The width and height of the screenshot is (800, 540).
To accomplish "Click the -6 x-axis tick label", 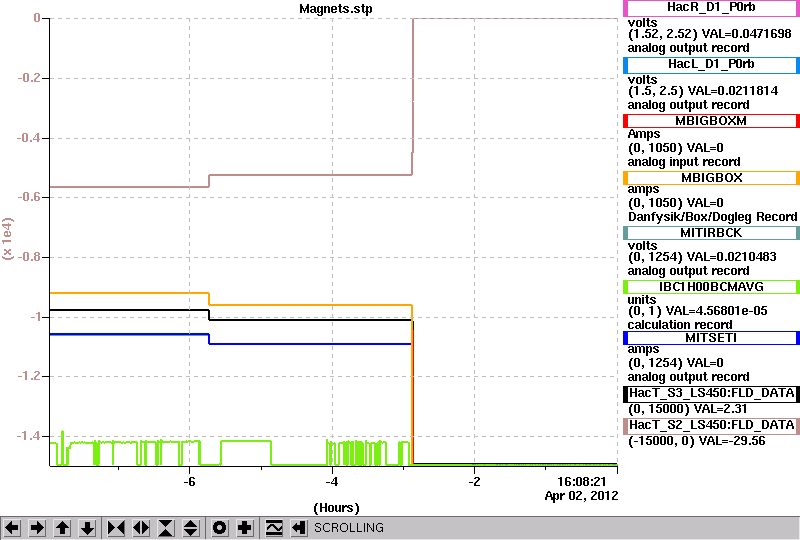I will (189, 482).
